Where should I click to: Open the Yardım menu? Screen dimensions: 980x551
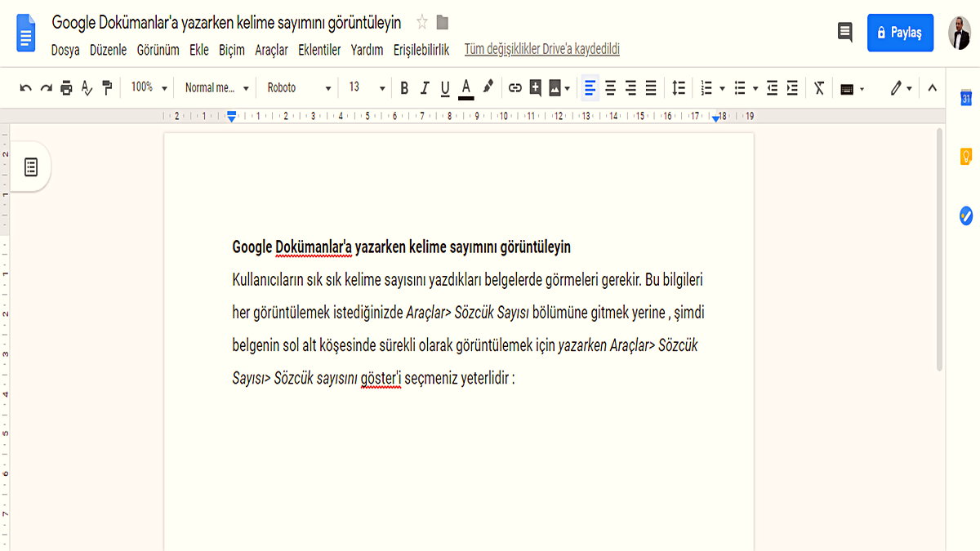click(x=367, y=50)
